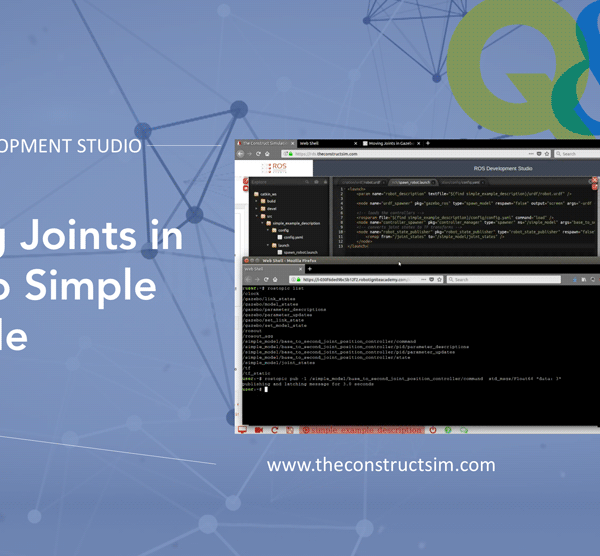Reload the page in the Web Shell Firefox window
The image size is (600, 556).
pyautogui.click(x=266, y=279)
